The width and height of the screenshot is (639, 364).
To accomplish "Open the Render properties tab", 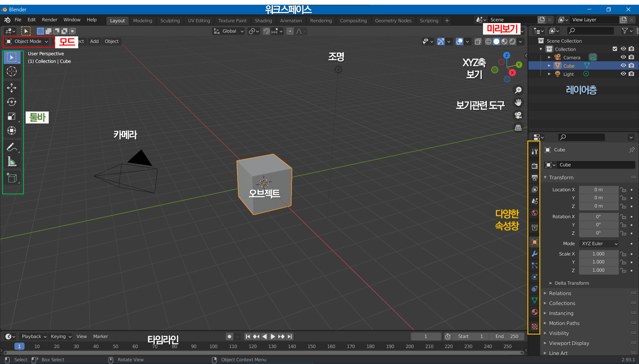I will 534,166.
